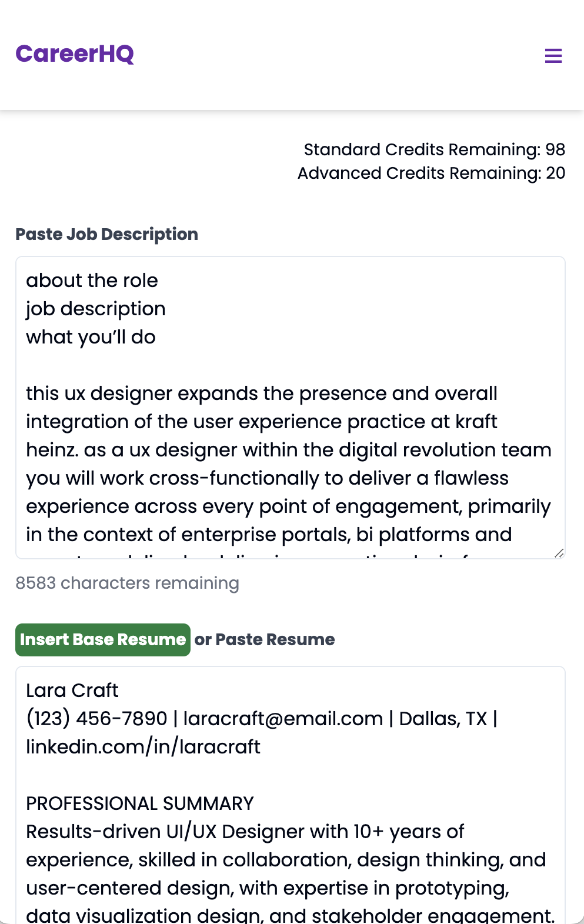Focus the Paste Resume text area
This screenshot has width=584, height=924.
tap(291, 795)
